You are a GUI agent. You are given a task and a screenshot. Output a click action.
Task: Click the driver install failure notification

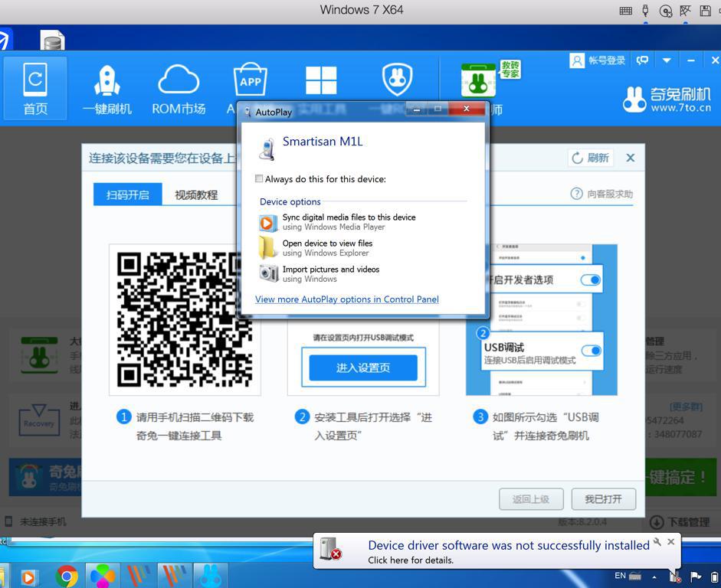click(509, 550)
